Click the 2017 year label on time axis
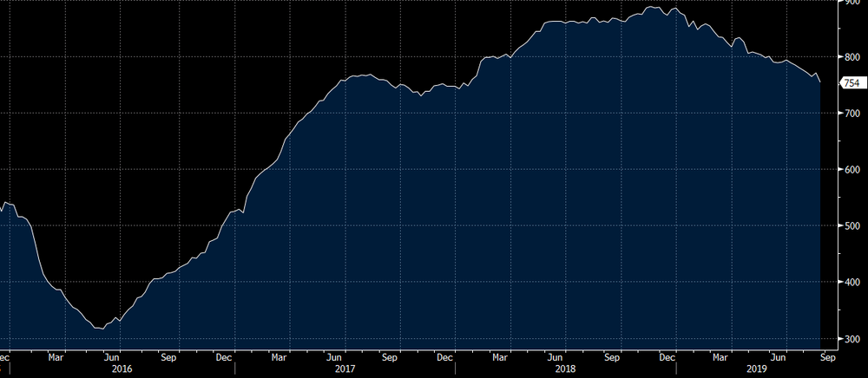868x378 pixels. click(345, 368)
